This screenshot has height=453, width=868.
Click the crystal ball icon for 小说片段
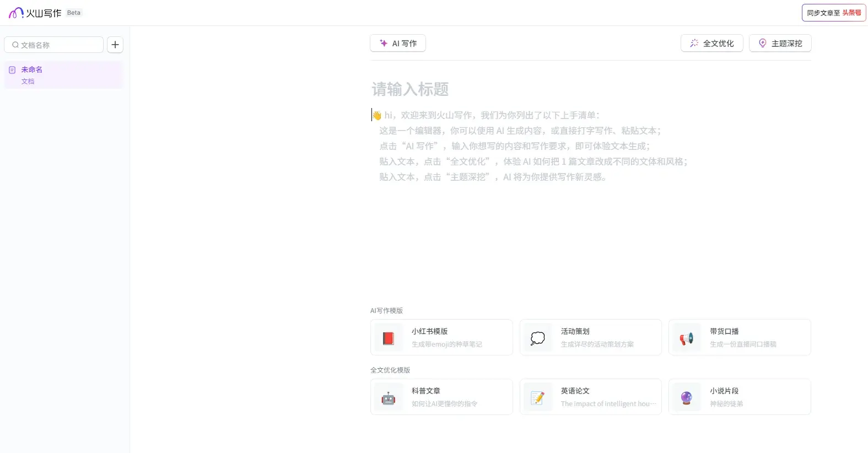pyautogui.click(x=686, y=397)
